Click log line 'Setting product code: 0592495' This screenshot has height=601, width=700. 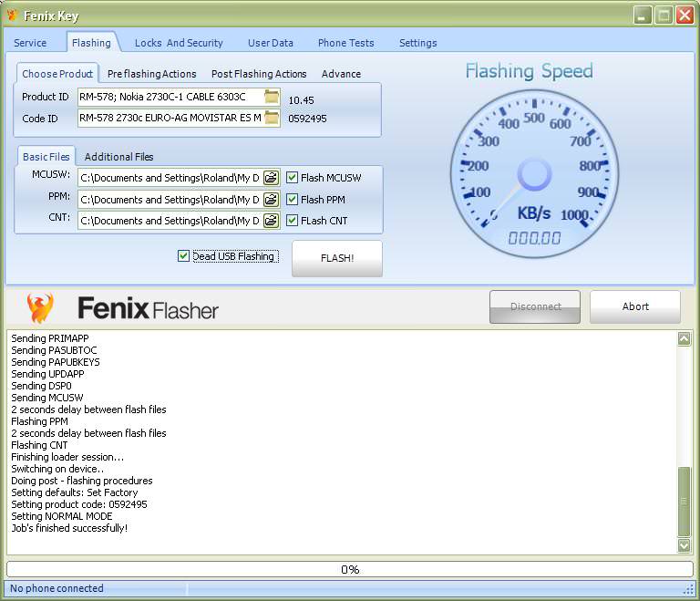pyautogui.click(x=79, y=504)
